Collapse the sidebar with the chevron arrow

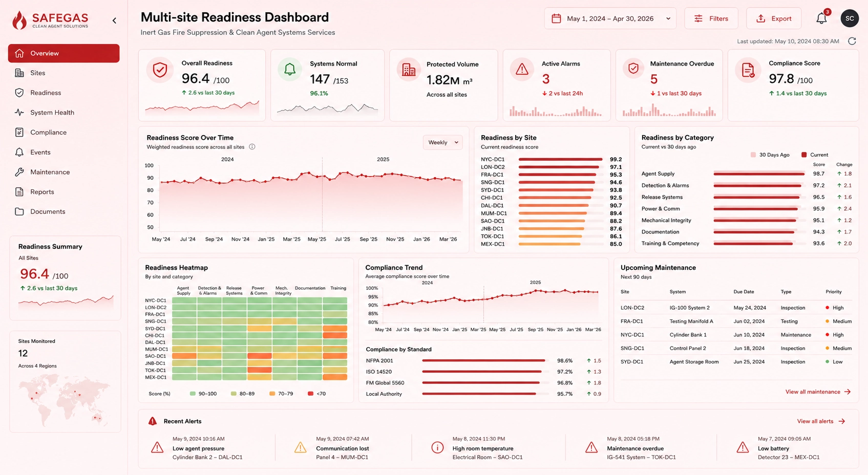pos(114,20)
